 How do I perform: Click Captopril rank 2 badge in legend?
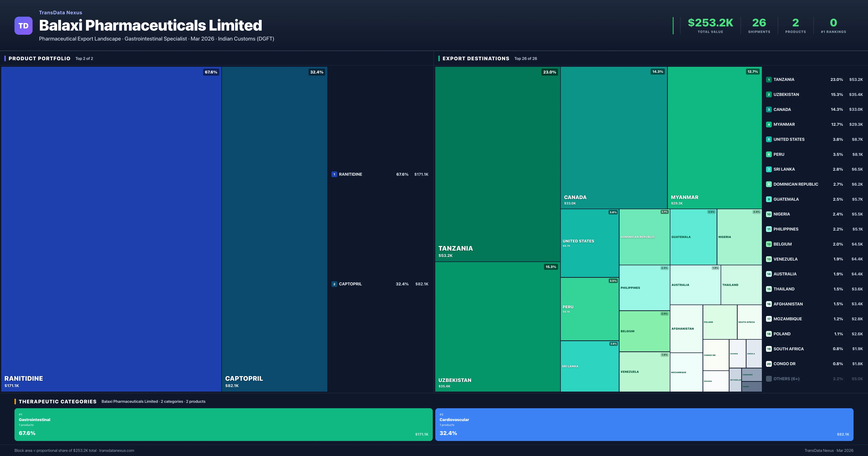[x=334, y=284]
